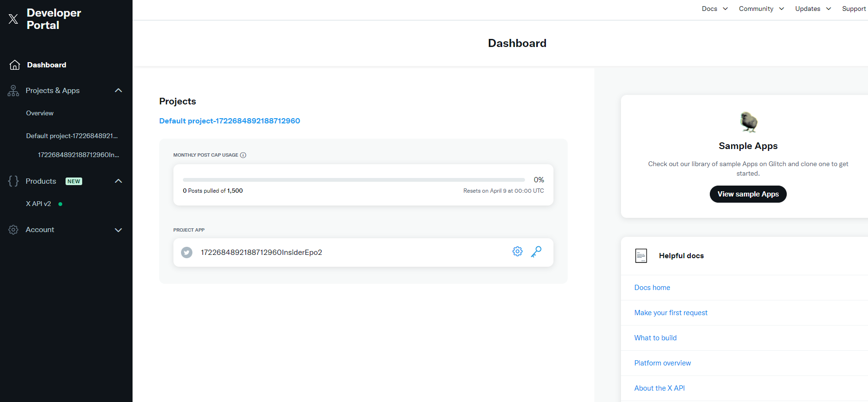Click the Sample Apps heading
This screenshot has height=402, width=868.
[748, 146]
